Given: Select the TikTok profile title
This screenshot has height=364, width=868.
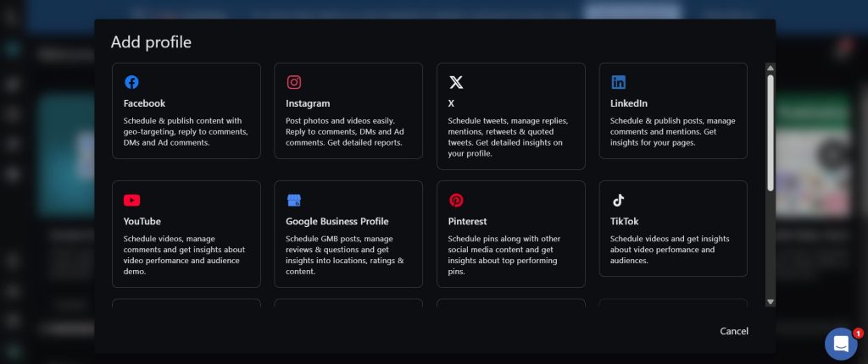Looking at the screenshot, I should click(625, 221).
